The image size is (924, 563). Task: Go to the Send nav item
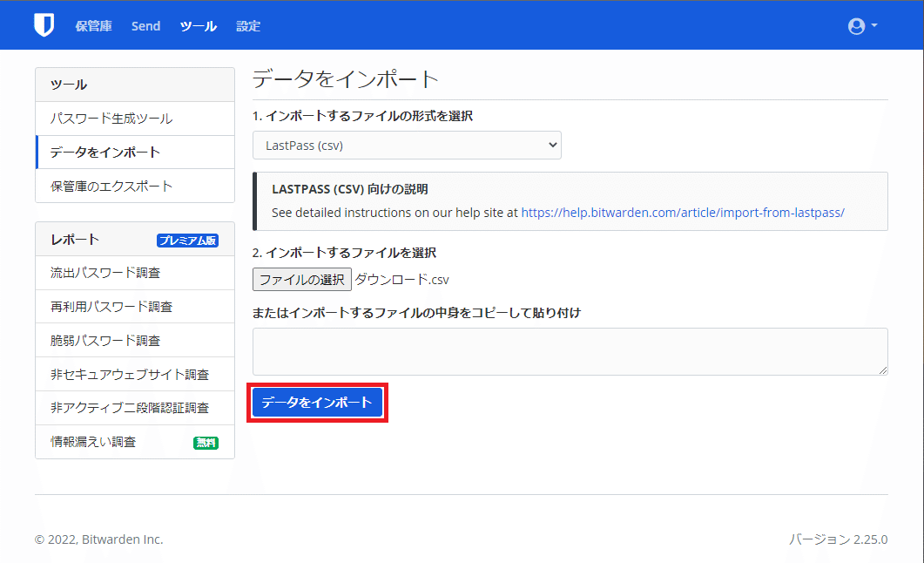pyautogui.click(x=145, y=26)
